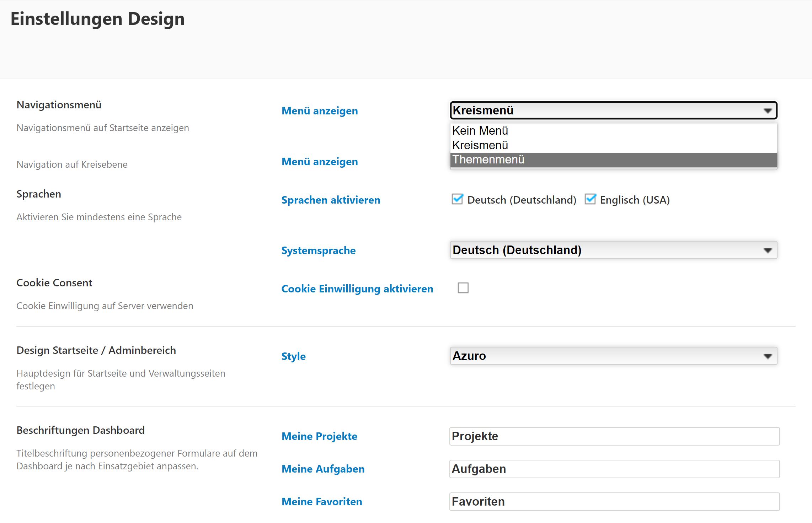This screenshot has width=812, height=523.
Task: Click into the Meine Projekte input field
Action: [x=614, y=436]
